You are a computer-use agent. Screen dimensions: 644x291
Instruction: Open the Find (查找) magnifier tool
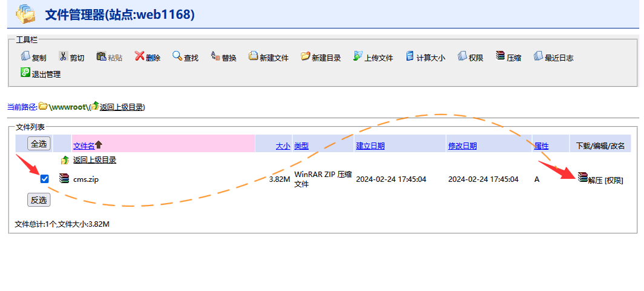pos(177,56)
